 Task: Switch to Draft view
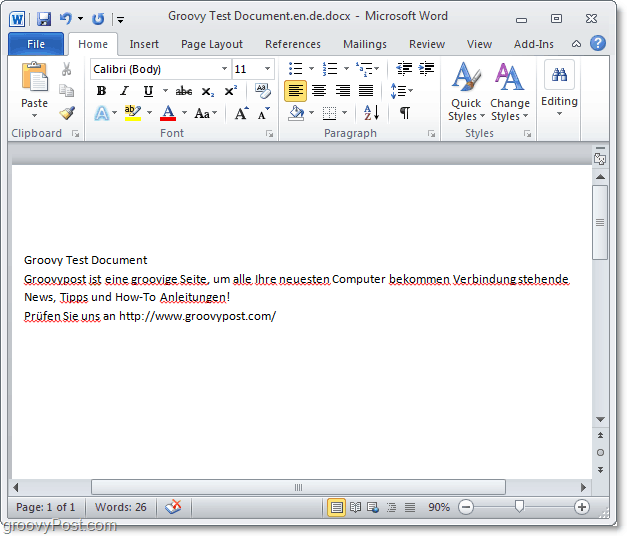click(x=409, y=507)
